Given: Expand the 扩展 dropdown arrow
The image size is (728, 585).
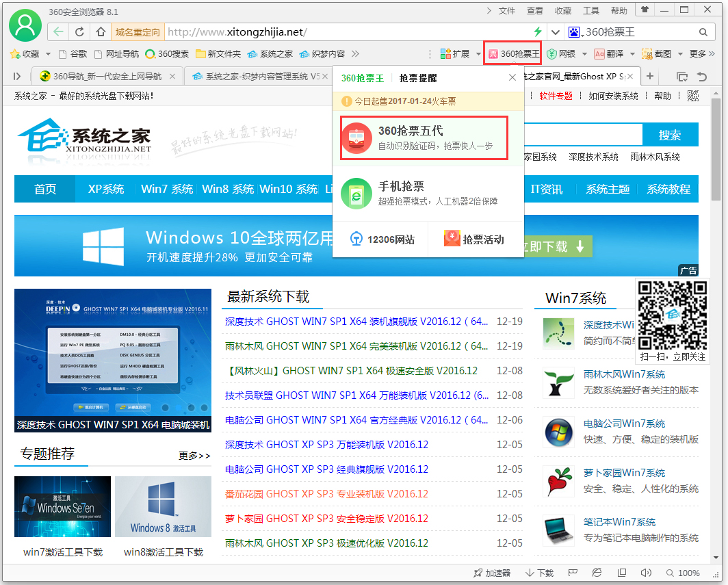Looking at the screenshot, I should [478, 54].
